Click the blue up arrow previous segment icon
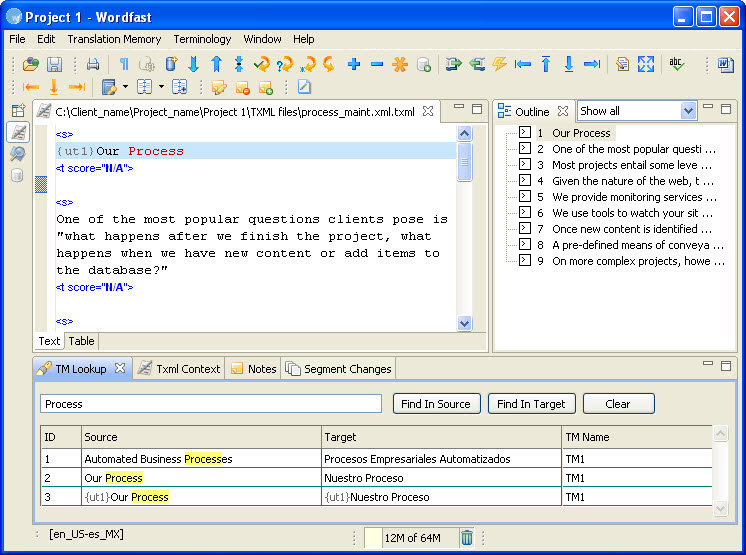The width and height of the screenshot is (746, 555). [216, 64]
